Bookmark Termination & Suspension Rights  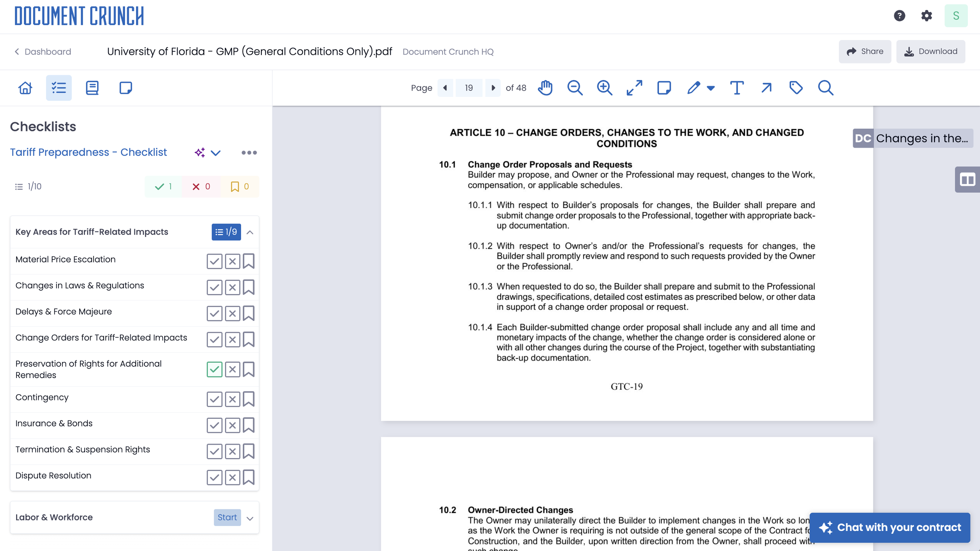tap(249, 451)
